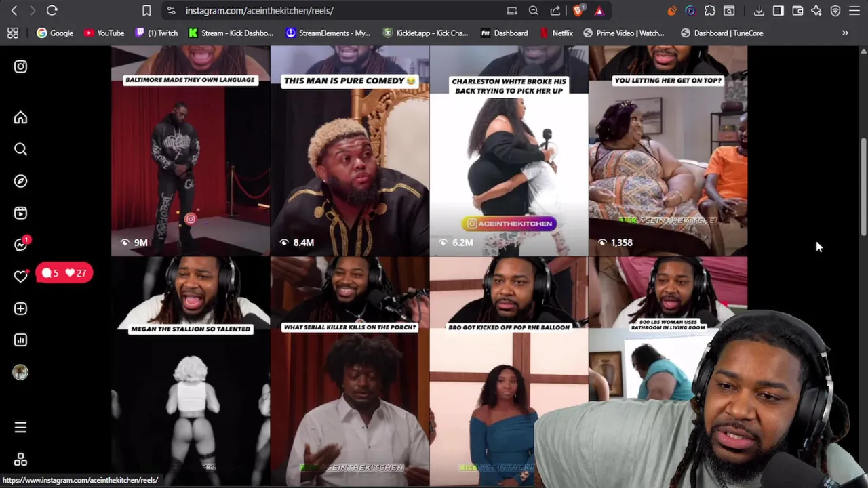Open the More hamburger menu in sidebar
868x488 pixels.
coord(20,428)
